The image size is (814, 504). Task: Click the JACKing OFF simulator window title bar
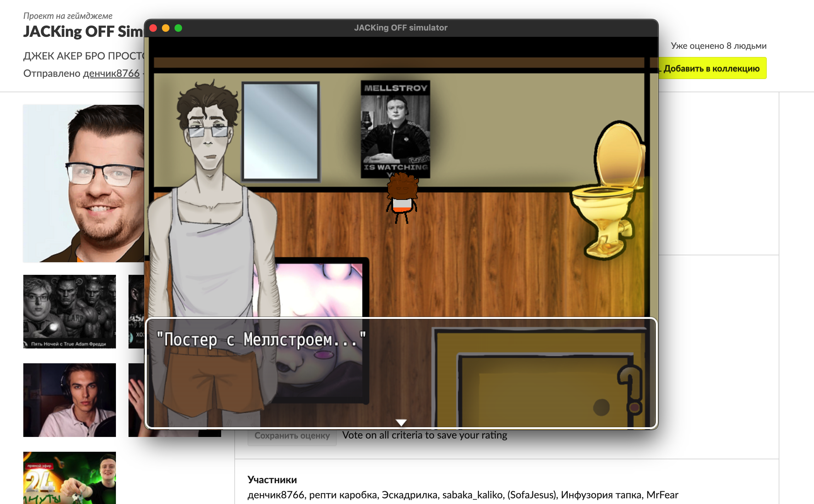click(401, 28)
